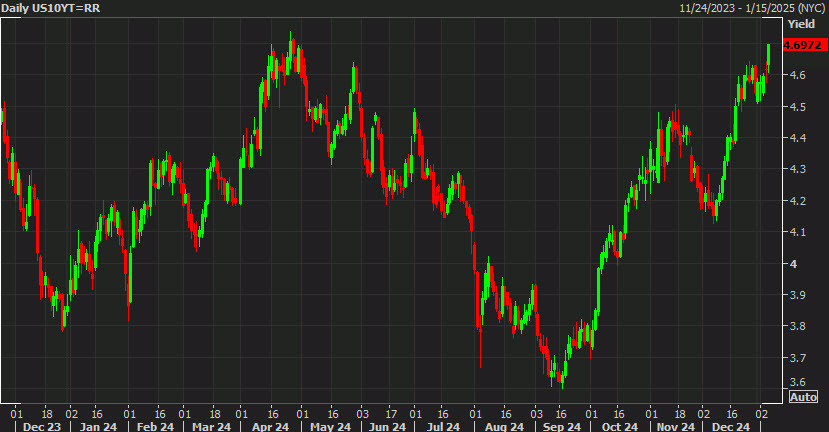Screen dimensions: 829x432
Task: Click the 'Yield' axis heading
Action: pos(802,24)
